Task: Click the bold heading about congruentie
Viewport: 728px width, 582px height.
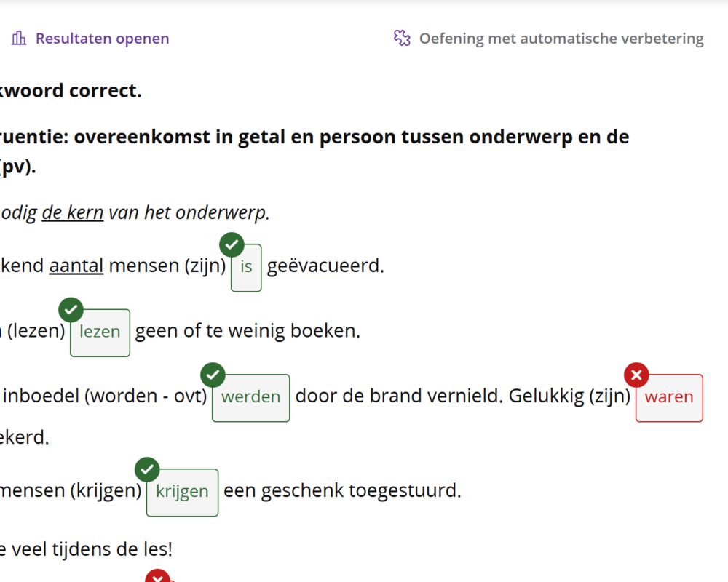Action: [x=313, y=137]
